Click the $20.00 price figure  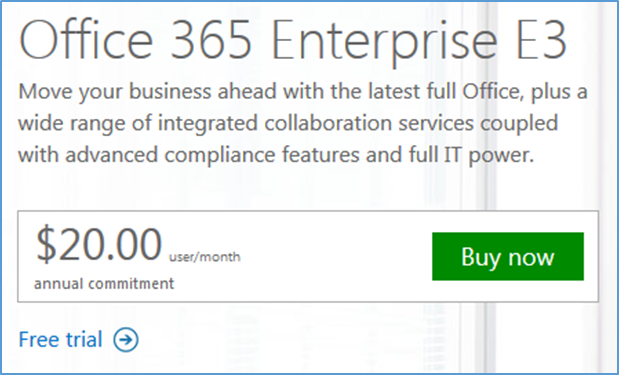pyautogui.click(x=99, y=244)
